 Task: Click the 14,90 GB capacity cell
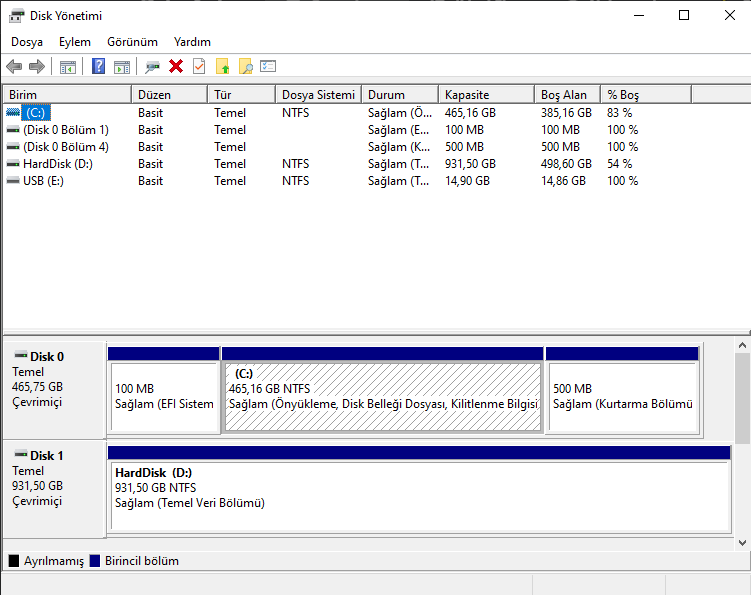click(x=467, y=181)
